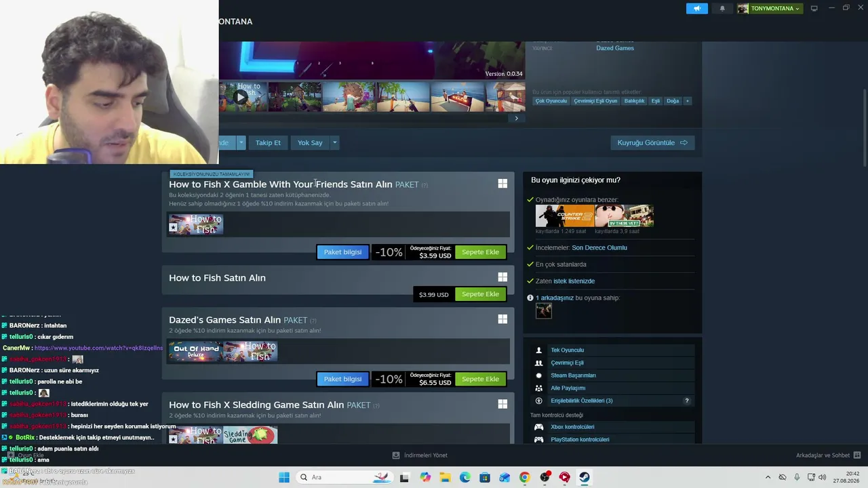Viewport: 868px width, 488px height.
Task: Add the $3.59 bundle to cart
Action: click(x=480, y=252)
